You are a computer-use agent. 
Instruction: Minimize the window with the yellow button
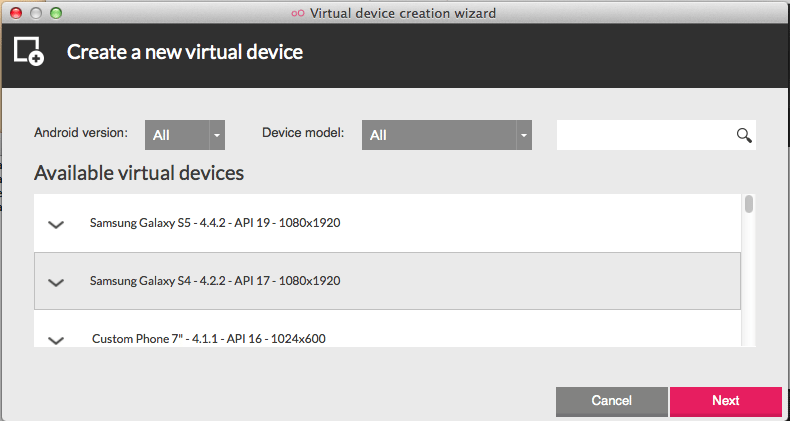36,13
